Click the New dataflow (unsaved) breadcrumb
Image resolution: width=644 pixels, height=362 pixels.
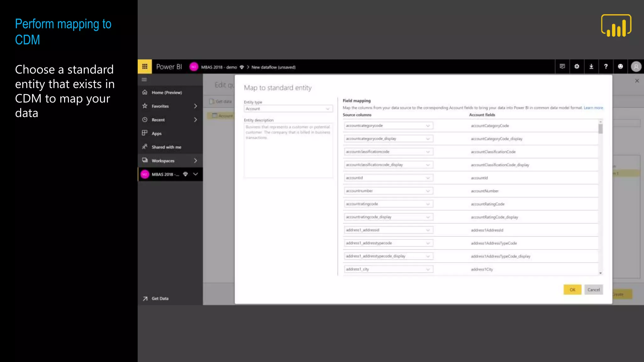point(273,67)
